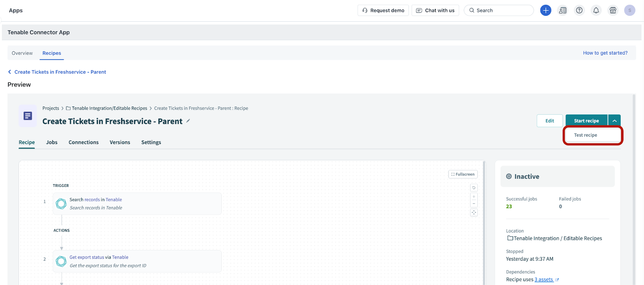Open the Jobs tab
644x285 pixels.
[x=52, y=142]
